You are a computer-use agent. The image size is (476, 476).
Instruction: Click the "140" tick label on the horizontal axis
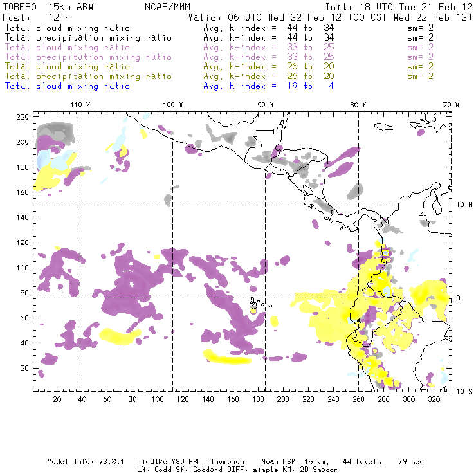[208, 399]
